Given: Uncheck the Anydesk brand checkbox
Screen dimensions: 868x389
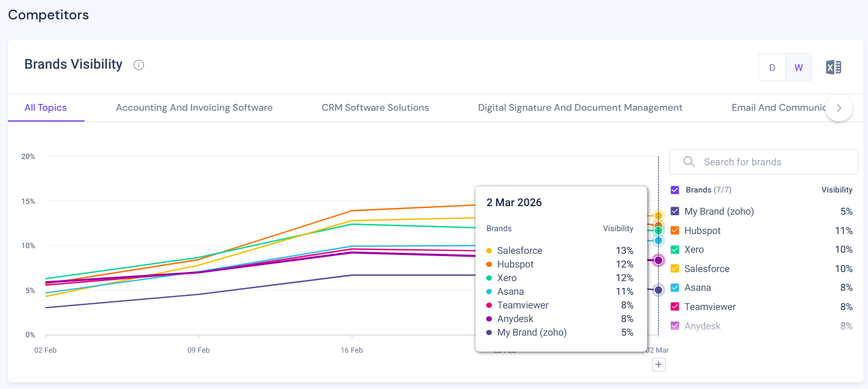Looking at the screenshot, I should point(675,326).
